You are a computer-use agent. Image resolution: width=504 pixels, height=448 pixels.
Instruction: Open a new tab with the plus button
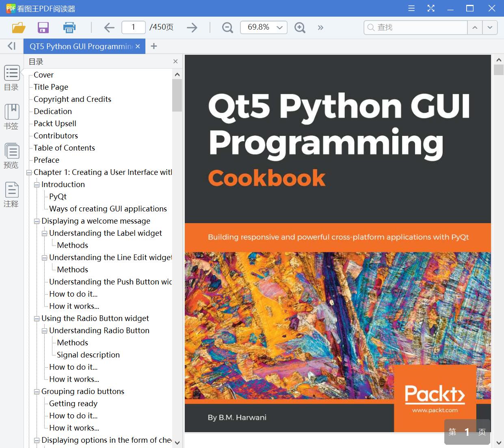[154, 46]
